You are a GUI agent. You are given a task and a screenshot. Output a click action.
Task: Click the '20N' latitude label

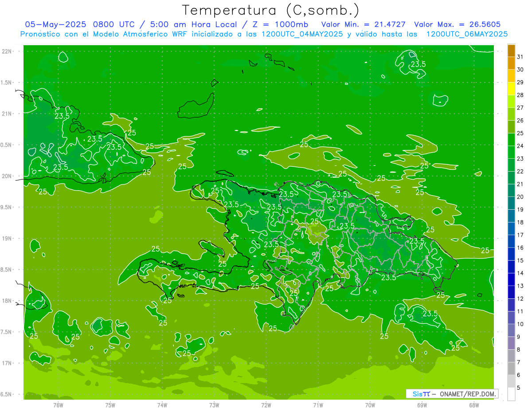[x=7, y=176]
